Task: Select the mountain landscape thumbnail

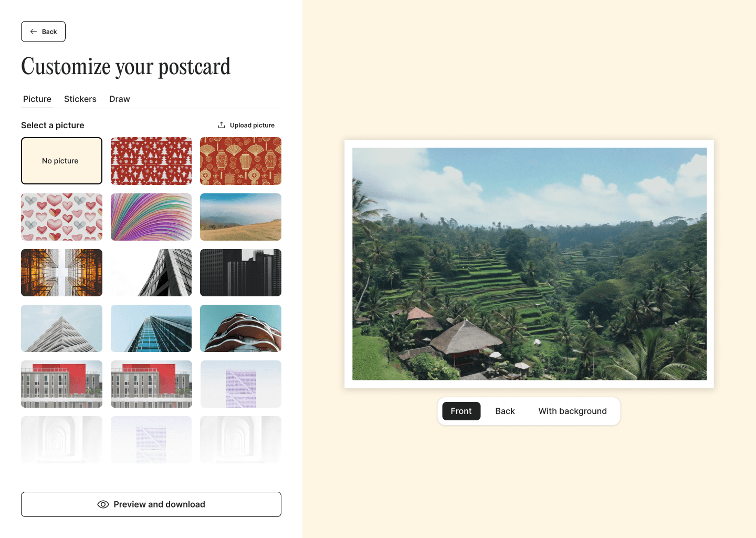Action: pyautogui.click(x=240, y=217)
